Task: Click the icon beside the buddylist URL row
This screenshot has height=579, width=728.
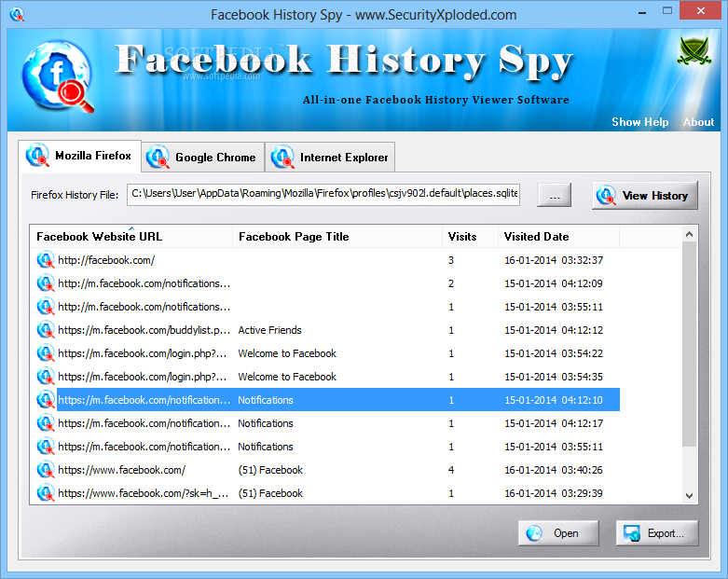Action: [x=46, y=330]
